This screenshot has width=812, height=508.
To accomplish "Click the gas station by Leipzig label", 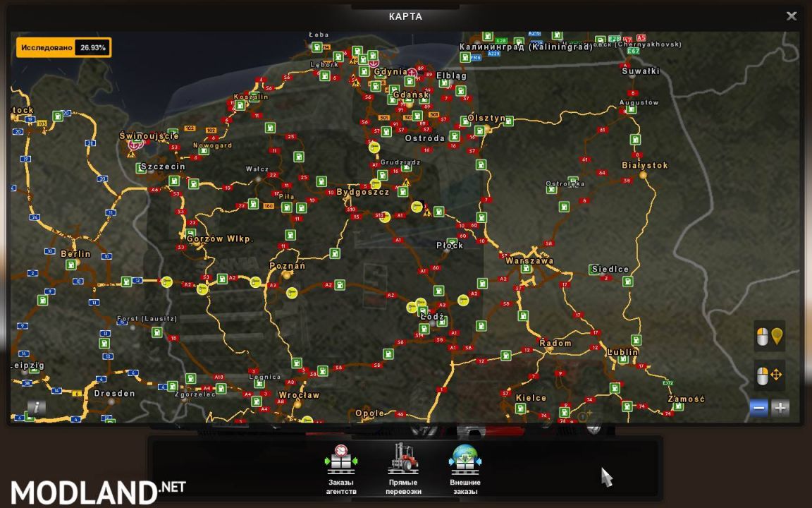I will (x=35, y=368).
